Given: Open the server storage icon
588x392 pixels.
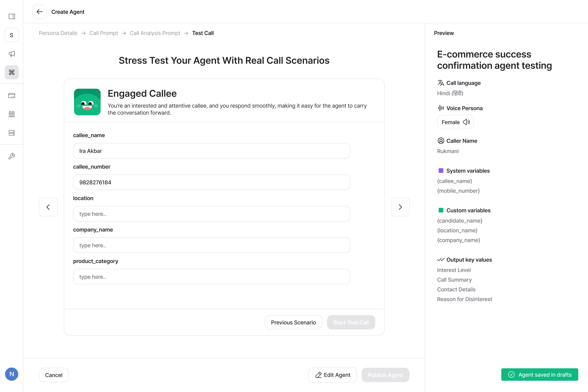Looking at the screenshot, I should pos(12,133).
